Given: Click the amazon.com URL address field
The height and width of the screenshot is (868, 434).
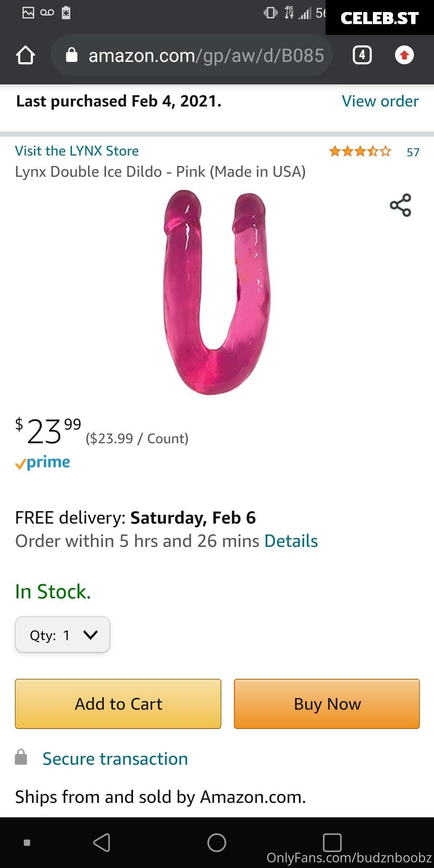Looking at the screenshot, I should tap(192, 55).
